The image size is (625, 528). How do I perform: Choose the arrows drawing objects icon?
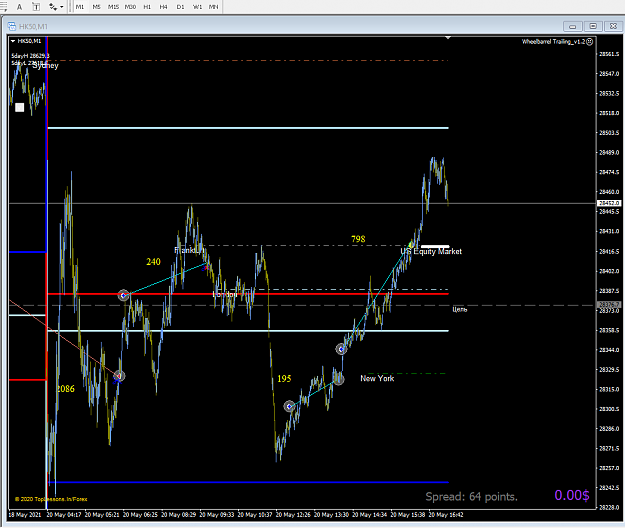coord(53,6)
